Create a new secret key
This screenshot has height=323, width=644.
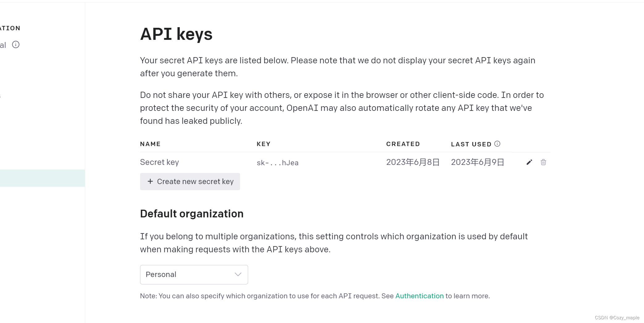point(190,182)
